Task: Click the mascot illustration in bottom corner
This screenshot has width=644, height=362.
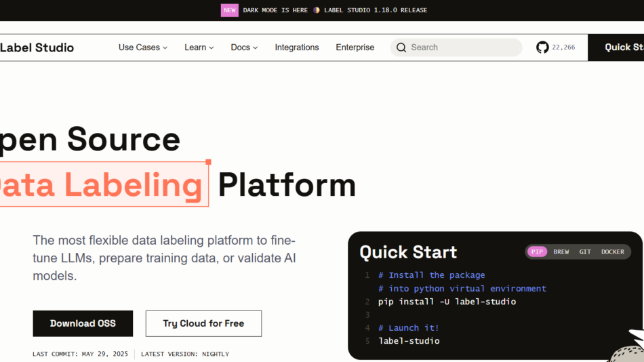Action: (628, 347)
